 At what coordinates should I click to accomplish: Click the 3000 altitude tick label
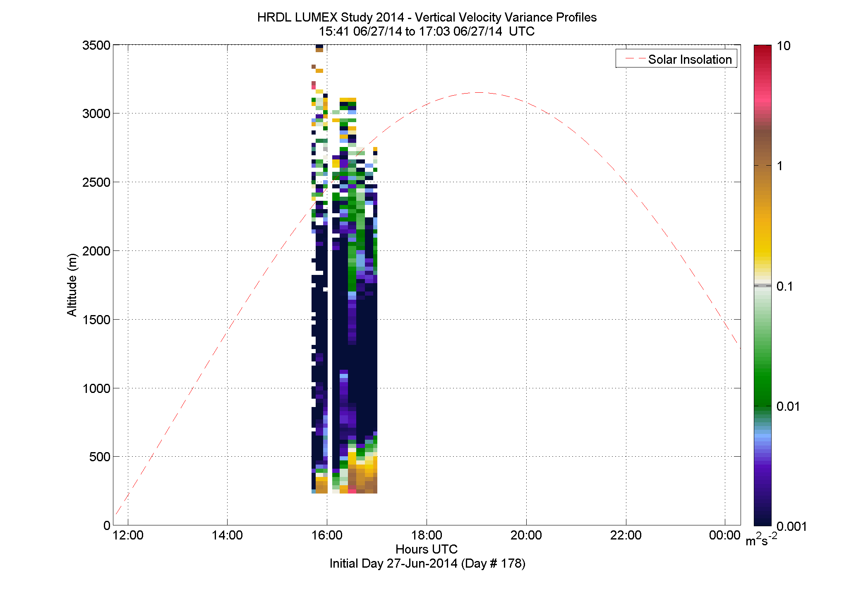[x=96, y=113]
